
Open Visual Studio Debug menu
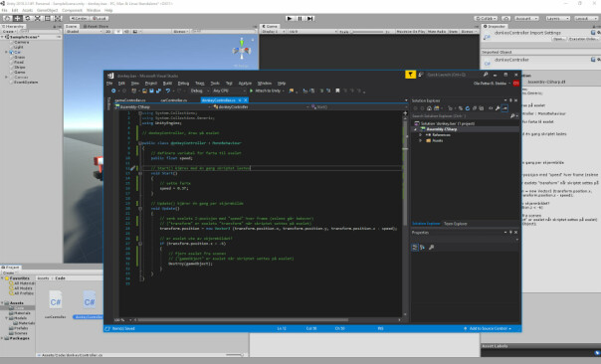point(184,84)
